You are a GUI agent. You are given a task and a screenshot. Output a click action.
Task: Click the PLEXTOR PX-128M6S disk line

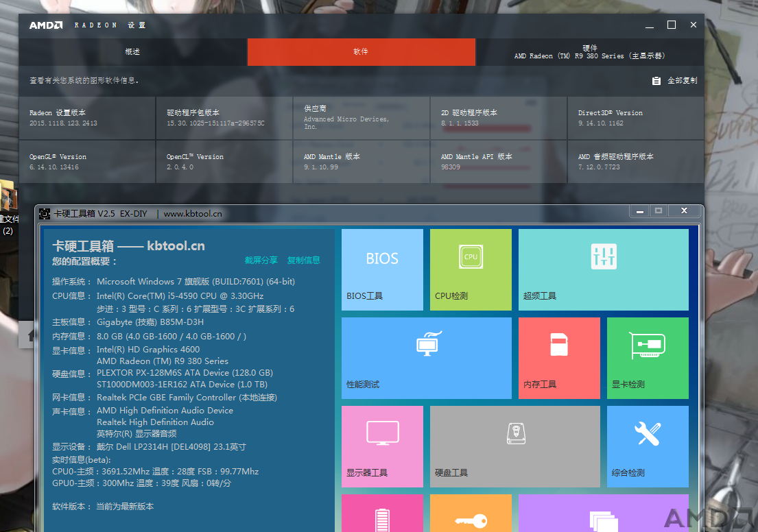click(x=185, y=372)
